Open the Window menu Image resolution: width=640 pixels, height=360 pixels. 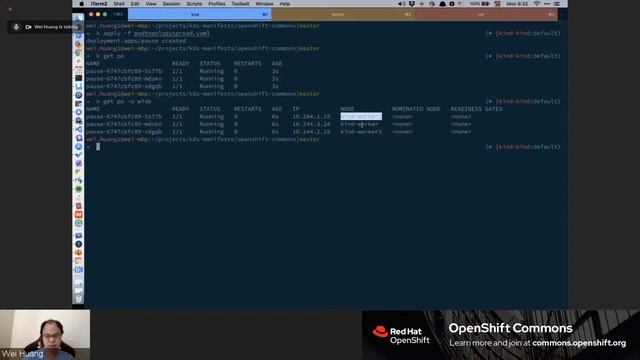coord(264,4)
